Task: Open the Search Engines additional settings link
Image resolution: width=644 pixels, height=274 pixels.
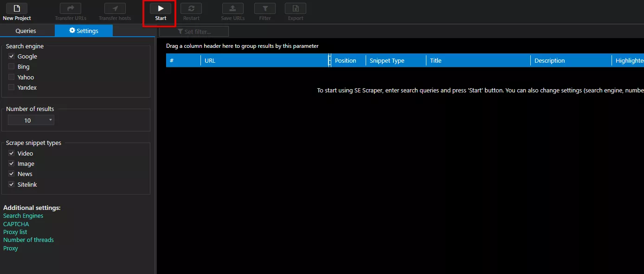Action: (23, 215)
